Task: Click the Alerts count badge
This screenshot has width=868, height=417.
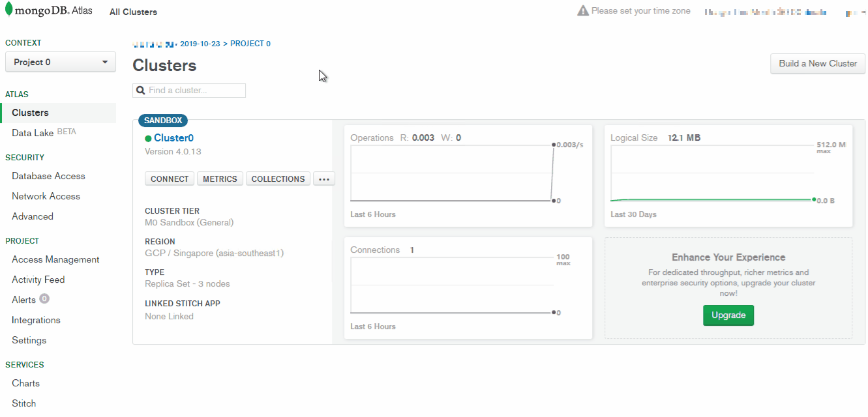Action: (44, 299)
